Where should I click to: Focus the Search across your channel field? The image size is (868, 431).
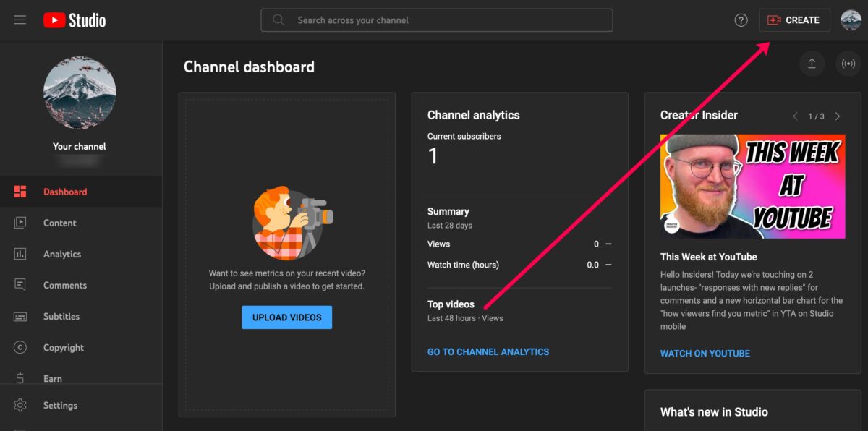[437, 20]
